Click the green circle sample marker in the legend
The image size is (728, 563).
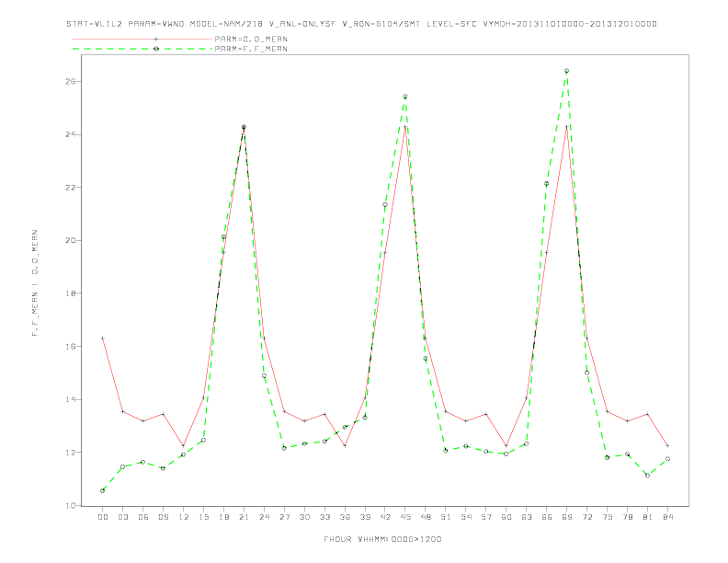coord(156,49)
